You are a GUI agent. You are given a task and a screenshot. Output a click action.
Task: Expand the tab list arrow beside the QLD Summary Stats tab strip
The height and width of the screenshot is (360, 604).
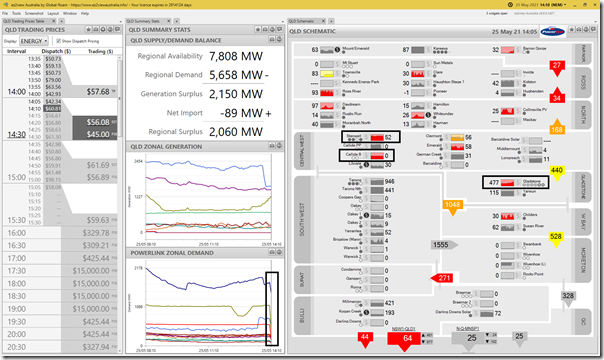coord(177,21)
